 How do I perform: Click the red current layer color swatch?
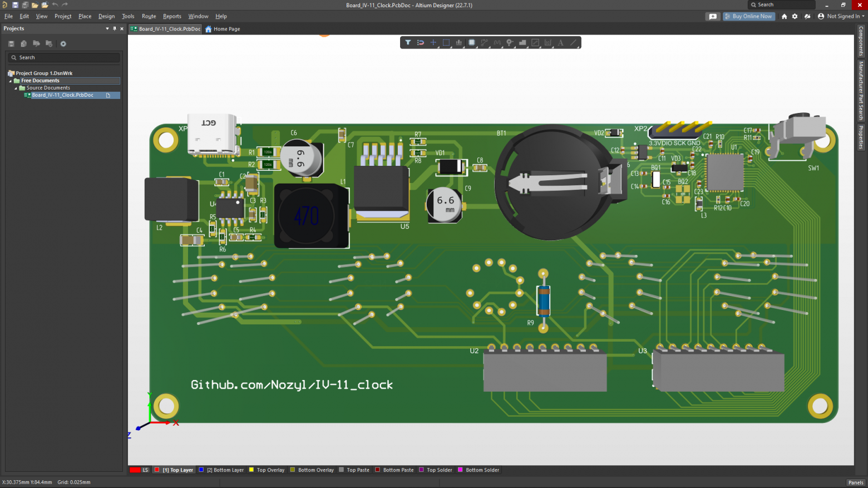[135, 470]
